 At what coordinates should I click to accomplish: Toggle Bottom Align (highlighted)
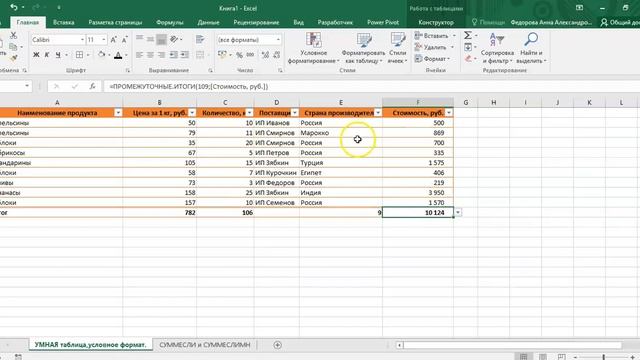[x=161, y=39]
